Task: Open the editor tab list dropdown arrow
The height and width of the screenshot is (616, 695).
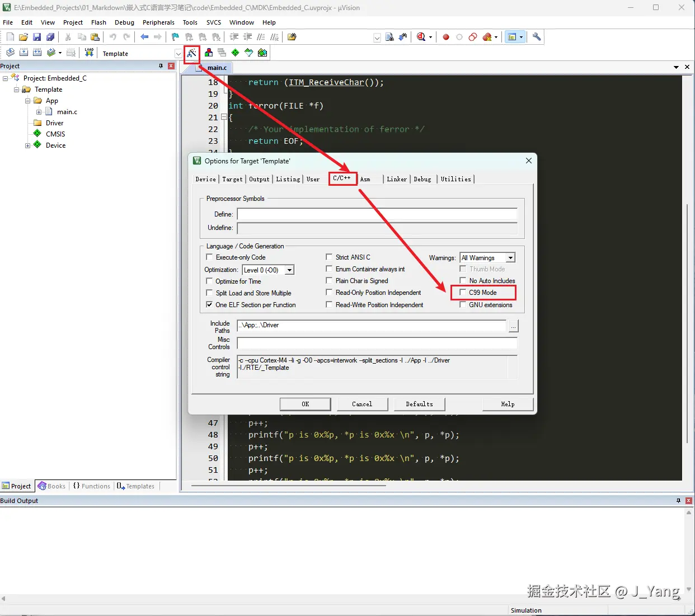Action: (676, 67)
